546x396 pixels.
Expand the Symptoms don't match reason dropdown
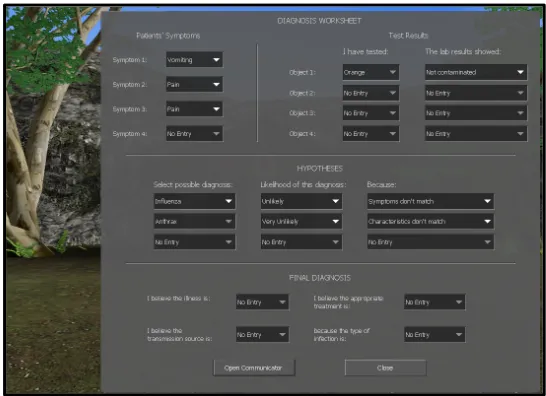point(430,201)
